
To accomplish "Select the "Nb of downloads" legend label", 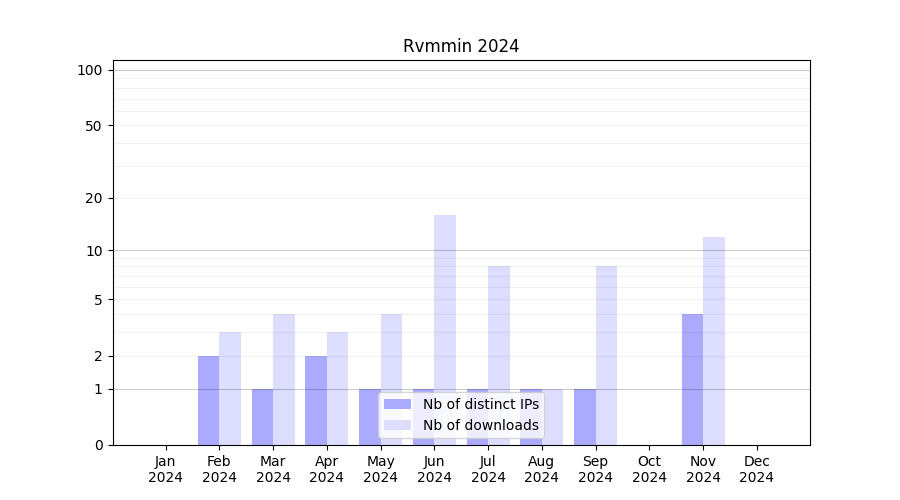I will [480, 425].
